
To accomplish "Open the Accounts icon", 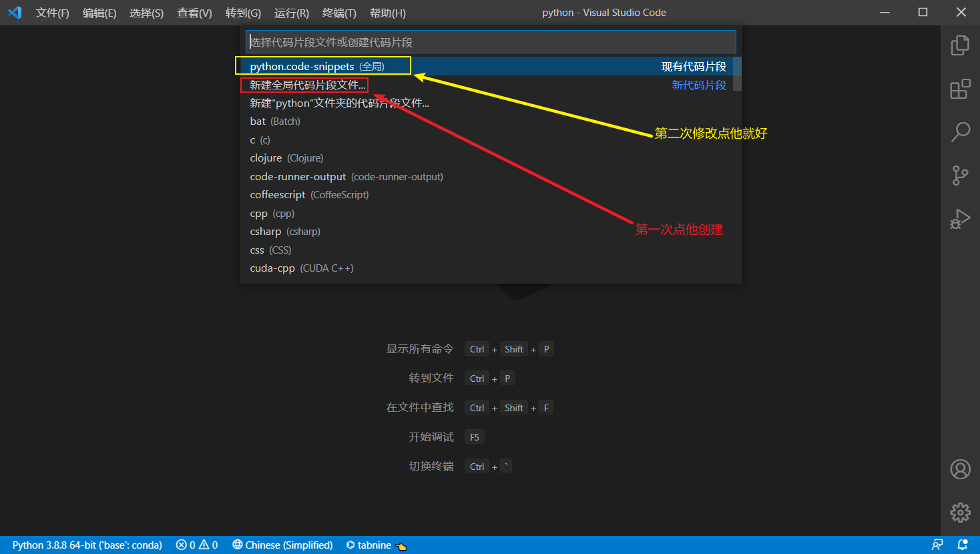I will [960, 469].
